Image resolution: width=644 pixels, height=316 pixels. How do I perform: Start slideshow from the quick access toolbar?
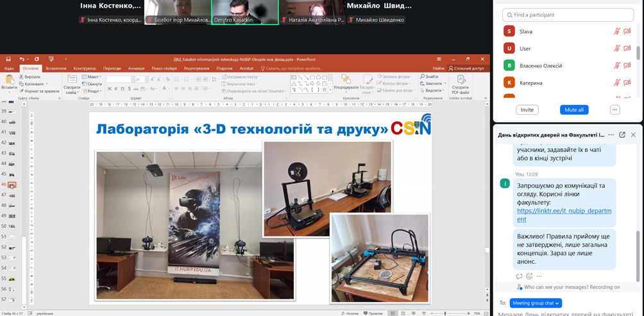[x=51, y=59]
